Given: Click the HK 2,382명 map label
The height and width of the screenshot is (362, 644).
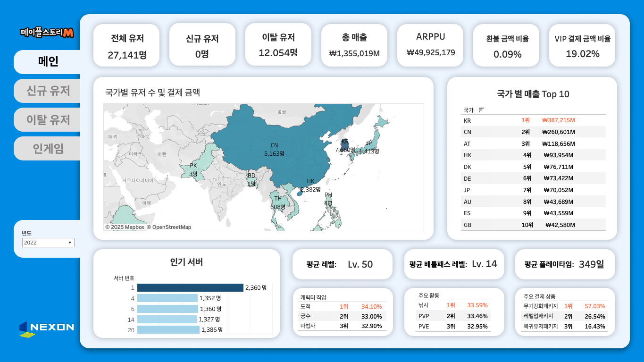Looking at the screenshot, I should pos(310,185).
